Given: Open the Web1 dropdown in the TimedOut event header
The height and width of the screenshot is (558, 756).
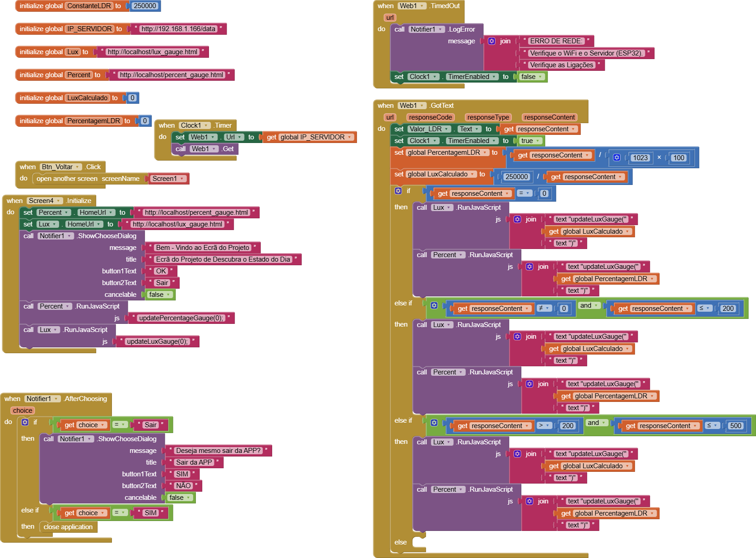Looking at the screenshot, I should tap(412, 6).
